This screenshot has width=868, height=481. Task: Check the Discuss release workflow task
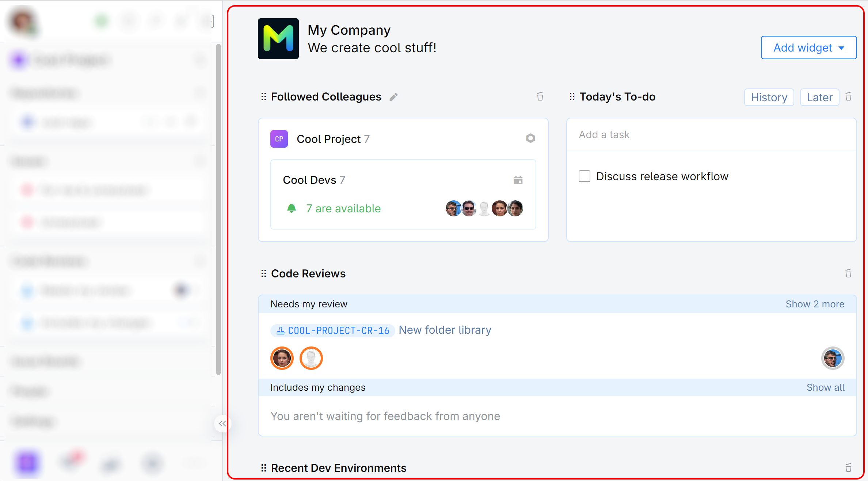point(585,176)
